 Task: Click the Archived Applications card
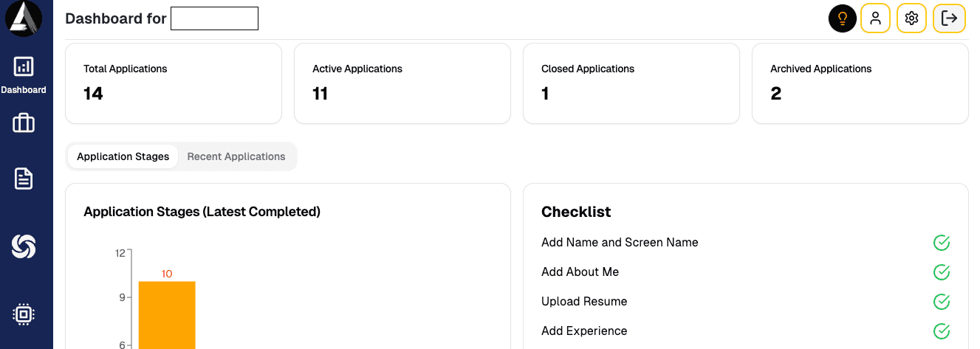[x=860, y=83]
